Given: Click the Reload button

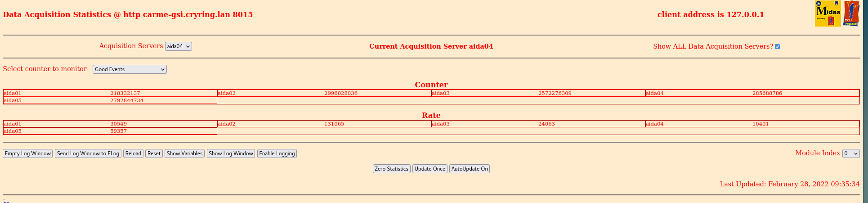Looking at the screenshot, I should (x=133, y=153).
